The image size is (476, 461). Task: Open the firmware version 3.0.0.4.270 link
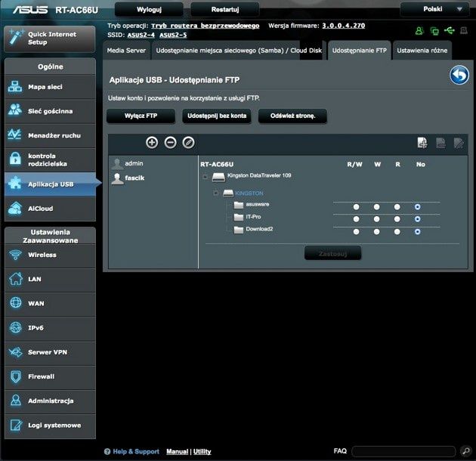[343, 26]
